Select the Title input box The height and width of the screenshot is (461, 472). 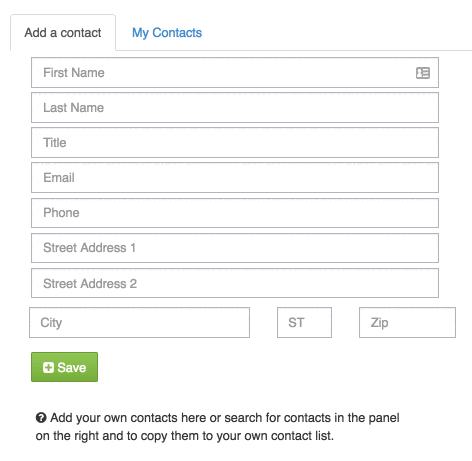point(235,143)
